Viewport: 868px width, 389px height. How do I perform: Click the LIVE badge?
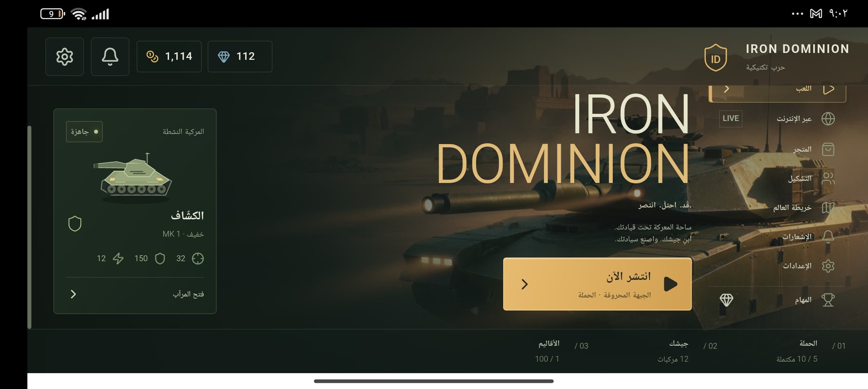point(731,119)
